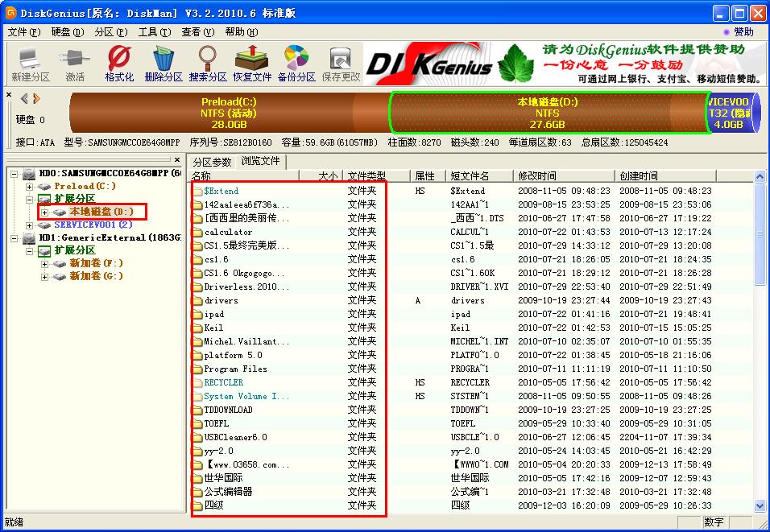Click the DiskGenius sponsorship banner
770x532 pixels.
564,64
